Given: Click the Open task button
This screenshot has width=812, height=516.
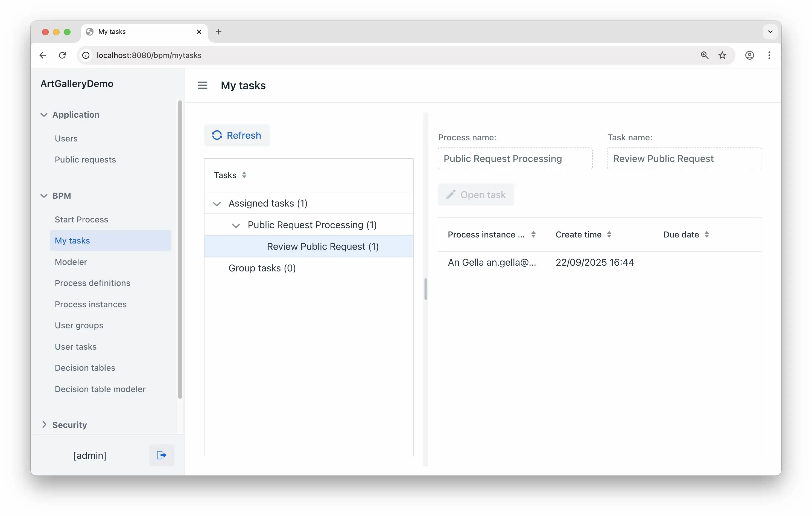Looking at the screenshot, I should (476, 195).
